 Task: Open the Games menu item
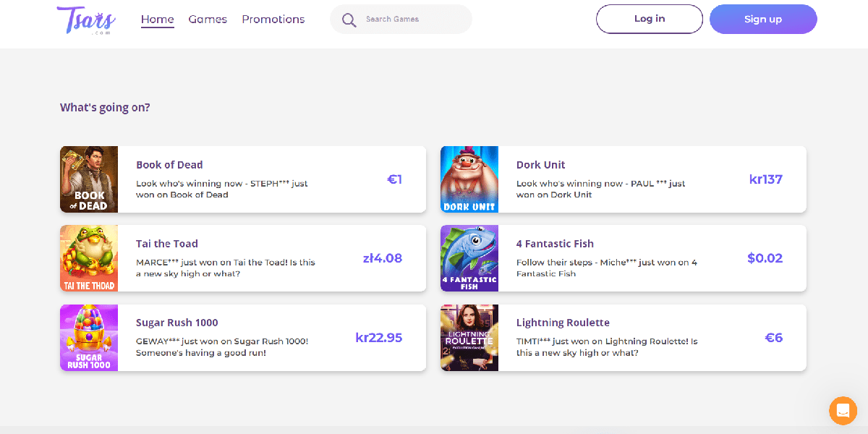[208, 20]
